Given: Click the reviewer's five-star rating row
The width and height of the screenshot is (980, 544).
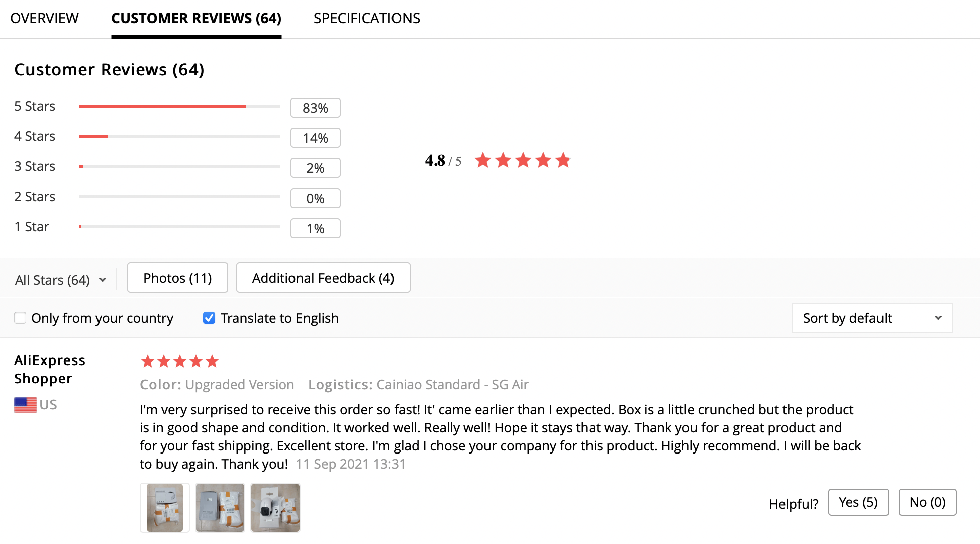Looking at the screenshot, I should click(179, 361).
